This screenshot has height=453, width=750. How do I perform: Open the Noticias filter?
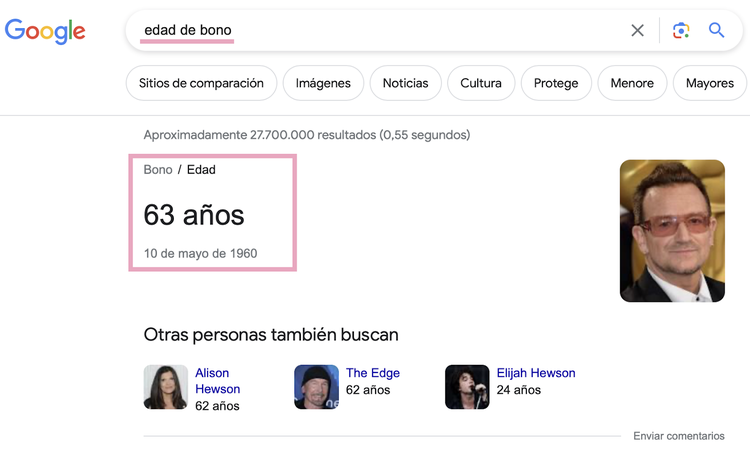pos(405,83)
